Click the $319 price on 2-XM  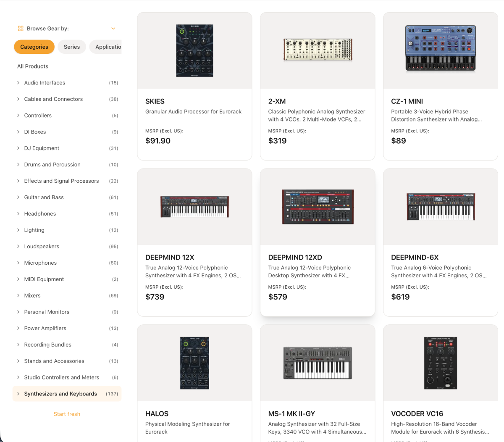(x=277, y=141)
